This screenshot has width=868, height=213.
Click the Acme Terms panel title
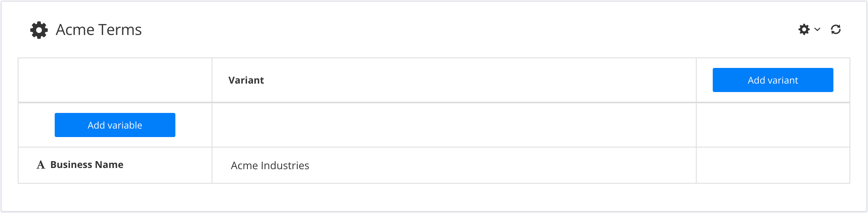point(99,30)
